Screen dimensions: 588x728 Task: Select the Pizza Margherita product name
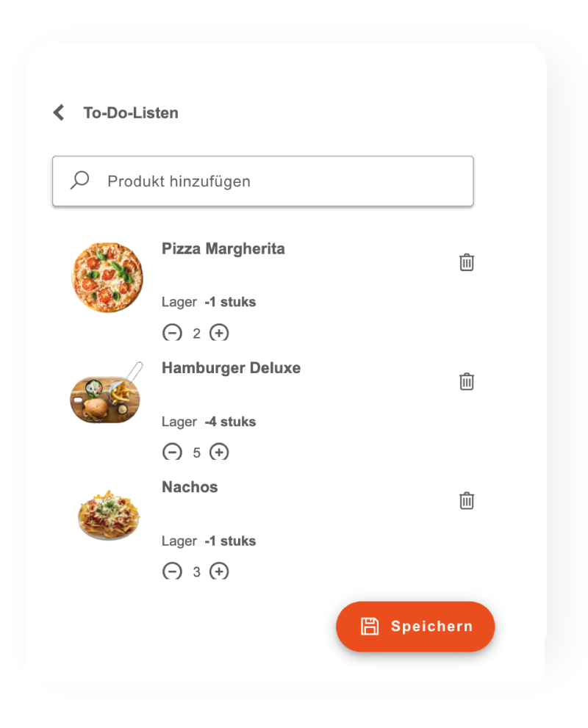pyautogui.click(x=223, y=248)
